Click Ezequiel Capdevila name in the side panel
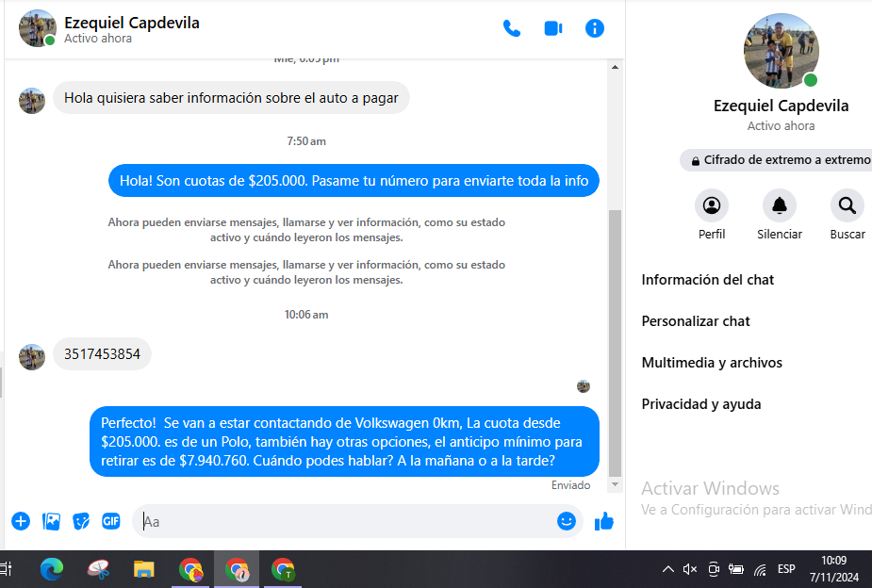This screenshot has width=872, height=588. (x=781, y=106)
